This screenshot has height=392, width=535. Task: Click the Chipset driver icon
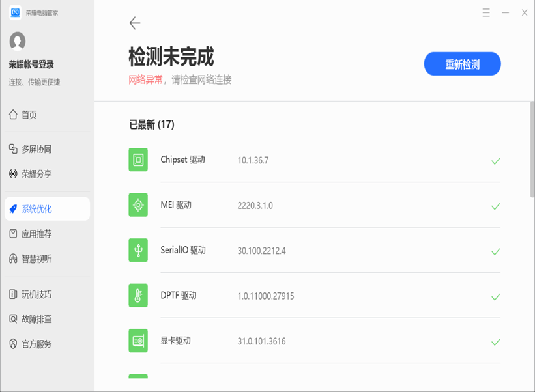pyautogui.click(x=138, y=160)
